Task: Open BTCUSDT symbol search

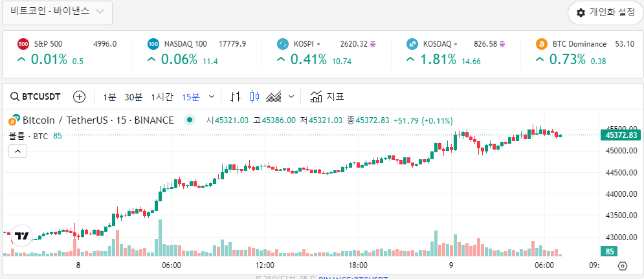Action: pyautogui.click(x=36, y=97)
